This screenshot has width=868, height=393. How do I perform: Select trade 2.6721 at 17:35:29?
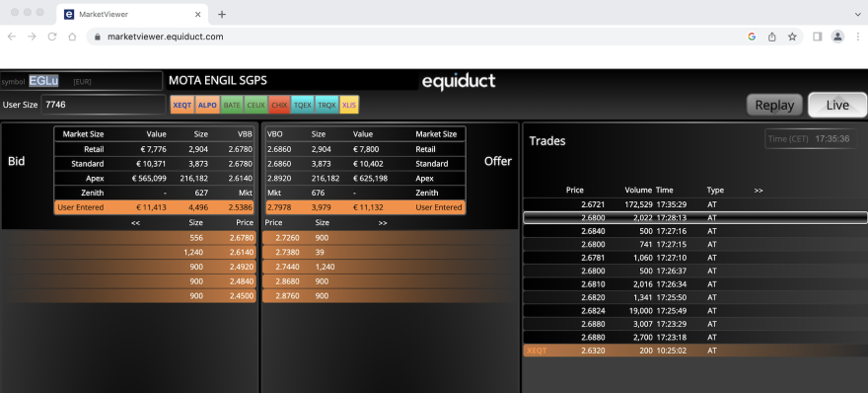pyautogui.click(x=695, y=204)
